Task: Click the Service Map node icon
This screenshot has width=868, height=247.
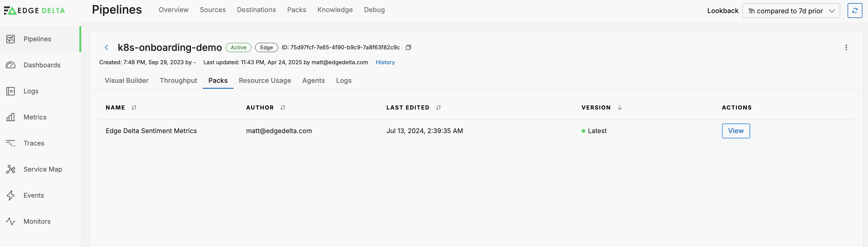Action: [x=11, y=169]
